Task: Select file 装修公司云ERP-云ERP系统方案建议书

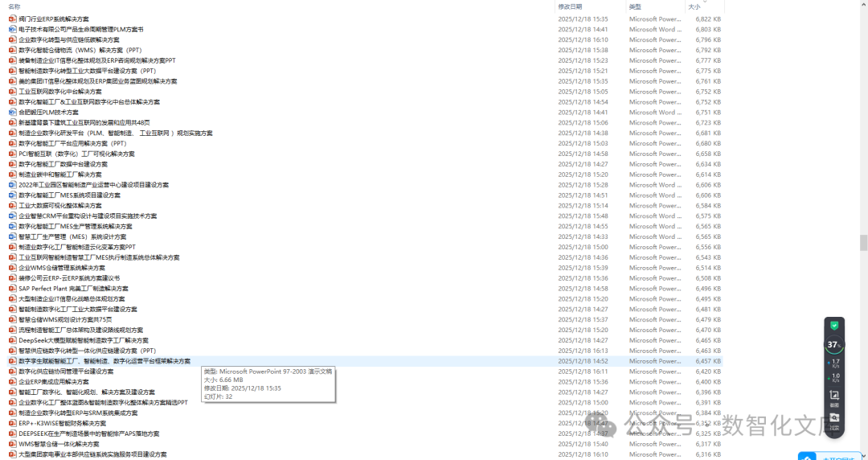Action: [69, 278]
